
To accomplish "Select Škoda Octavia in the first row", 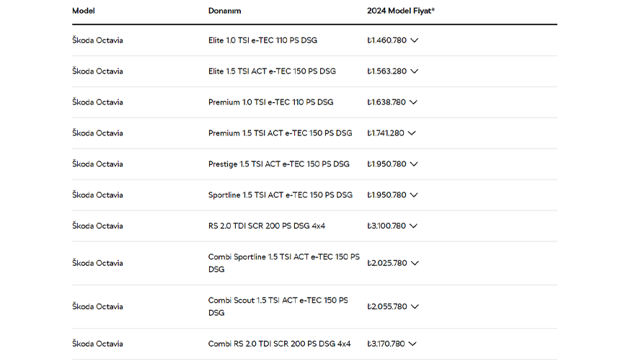I will pos(97,40).
